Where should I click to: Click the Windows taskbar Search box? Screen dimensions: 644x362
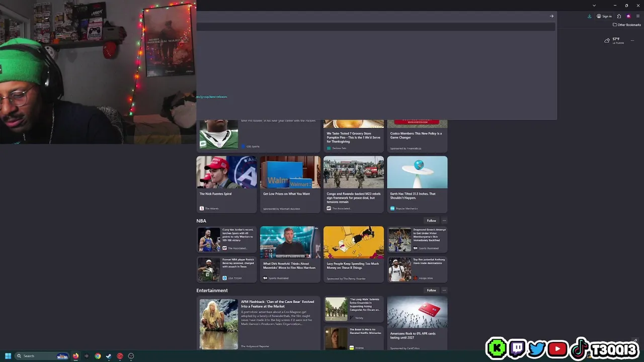tap(42, 356)
